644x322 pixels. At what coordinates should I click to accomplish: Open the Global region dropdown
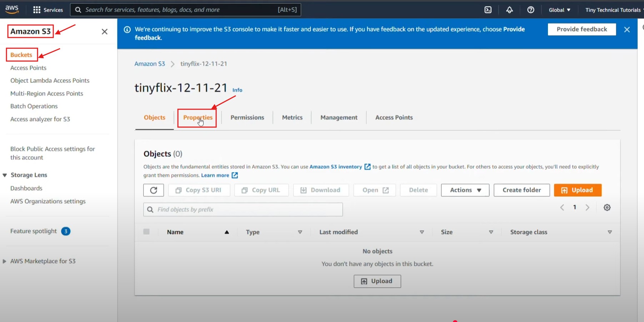559,10
